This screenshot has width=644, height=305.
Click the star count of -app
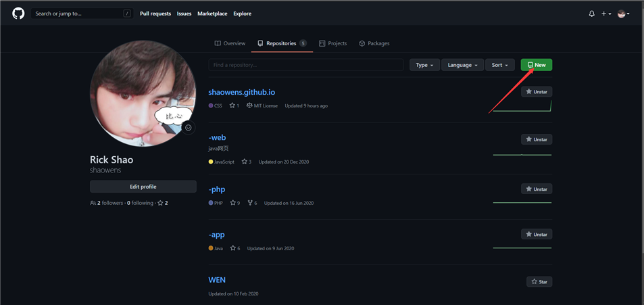tap(235, 248)
